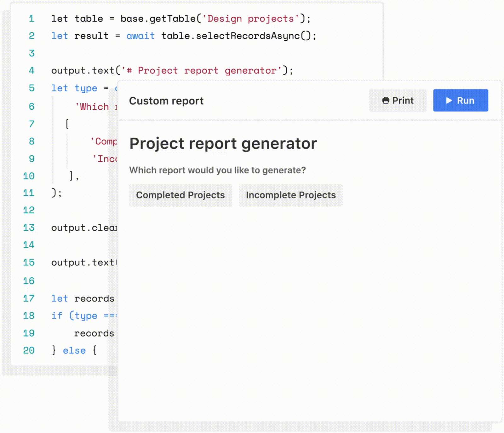Click the Custom report title

(166, 101)
